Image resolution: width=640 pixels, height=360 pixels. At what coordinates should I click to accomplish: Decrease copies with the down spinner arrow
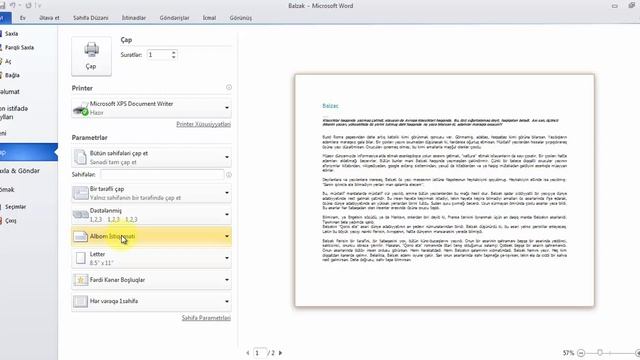[174, 58]
